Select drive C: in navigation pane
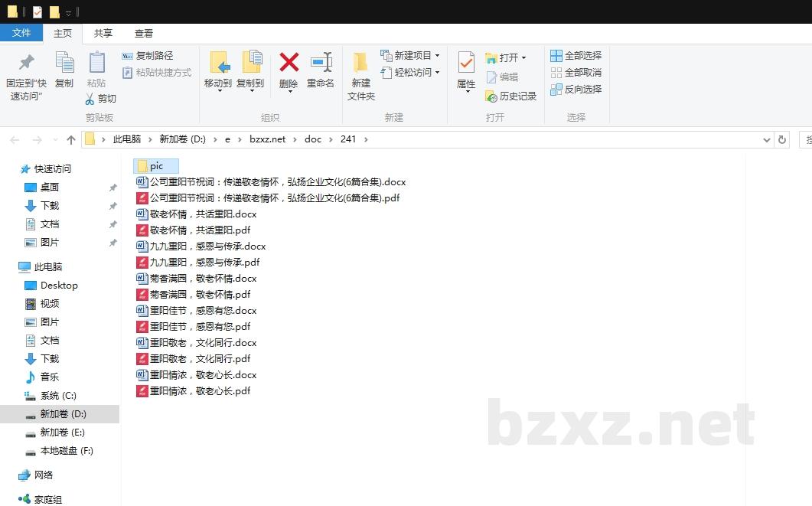812x506 pixels. coord(58,396)
